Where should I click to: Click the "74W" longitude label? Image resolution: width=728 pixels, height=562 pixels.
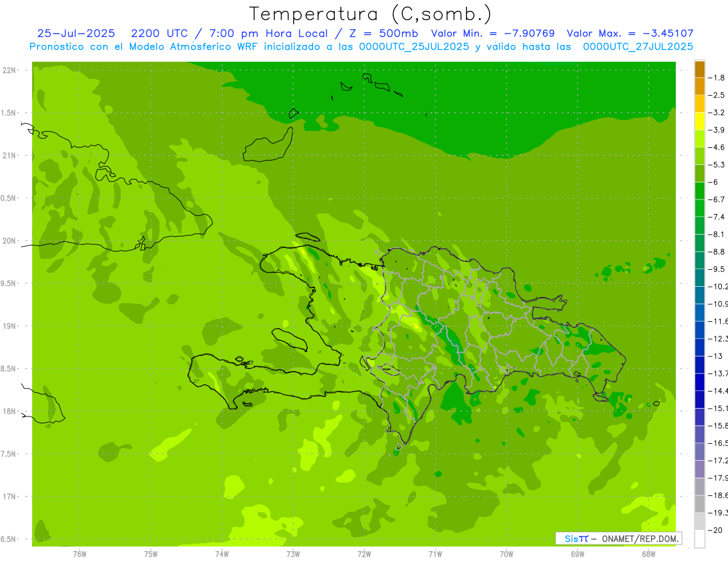coord(222,554)
